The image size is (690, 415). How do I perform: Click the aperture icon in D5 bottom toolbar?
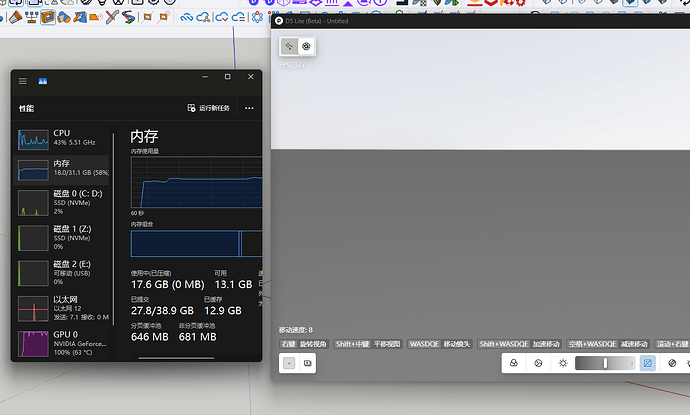(x=538, y=363)
